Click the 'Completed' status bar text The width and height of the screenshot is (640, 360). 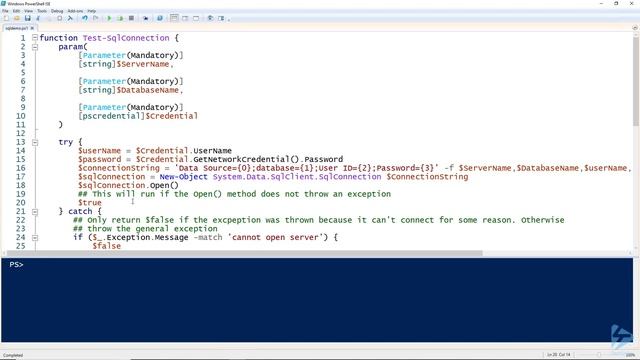[13, 355]
